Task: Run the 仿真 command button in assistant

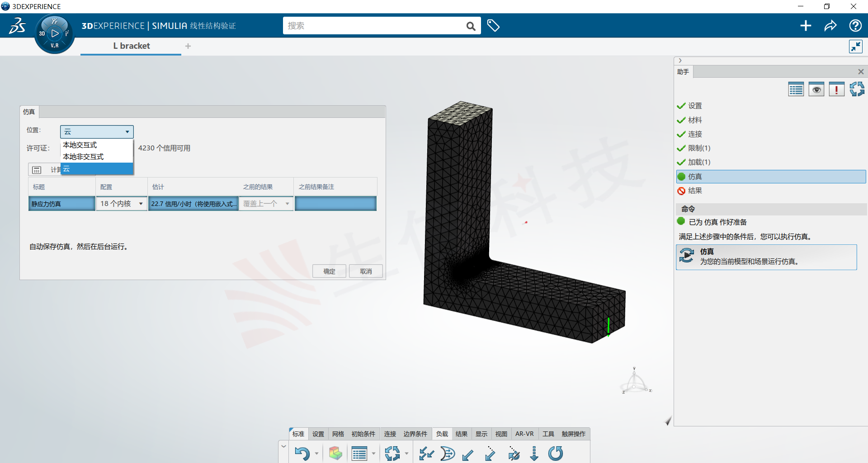Action: (x=766, y=257)
